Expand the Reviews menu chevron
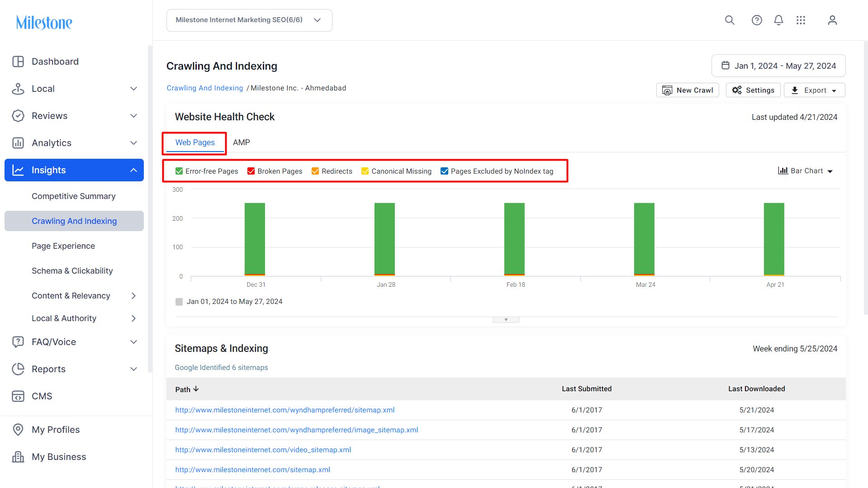 click(x=134, y=116)
